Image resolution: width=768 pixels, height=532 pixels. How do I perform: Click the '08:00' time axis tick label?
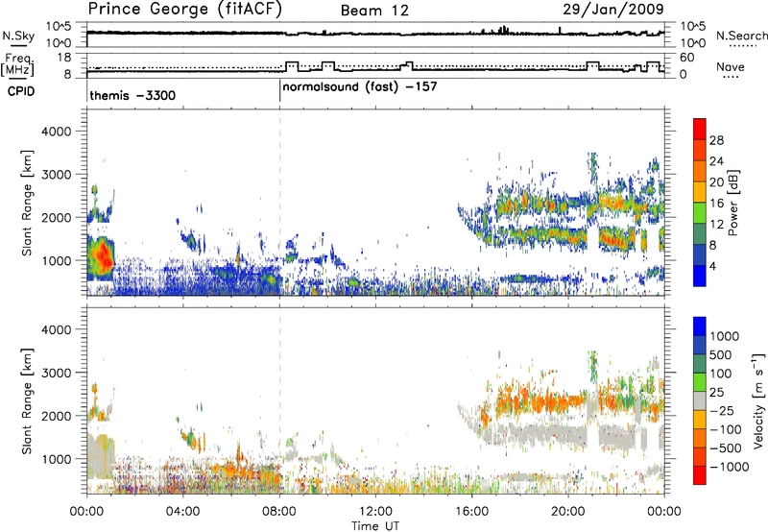click(279, 512)
